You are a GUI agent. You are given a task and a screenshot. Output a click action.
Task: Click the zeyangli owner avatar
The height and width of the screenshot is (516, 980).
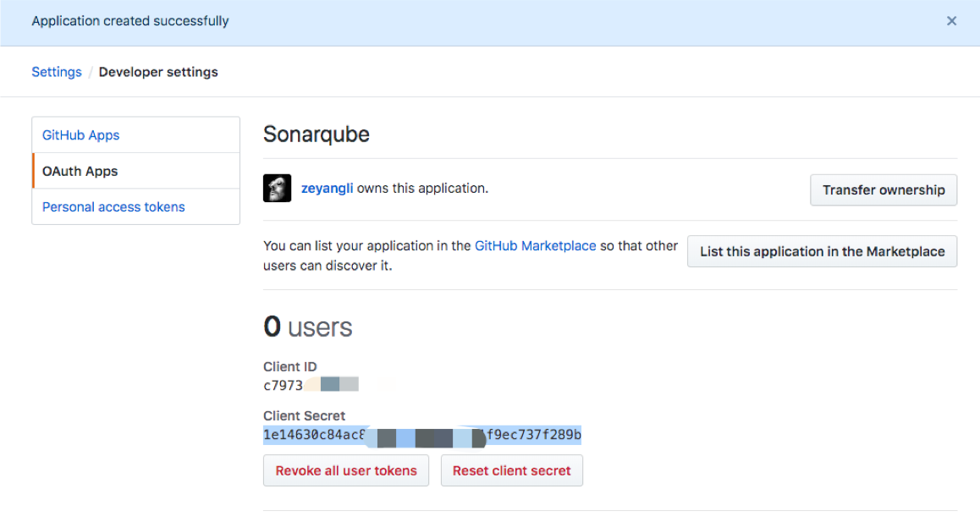pyautogui.click(x=277, y=188)
